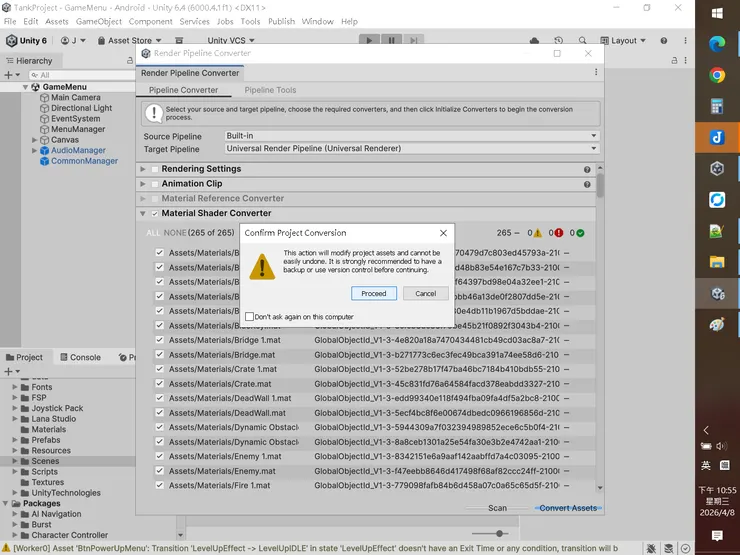Expand the Animation Clip section
The height and width of the screenshot is (555, 740).
coord(143,184)
